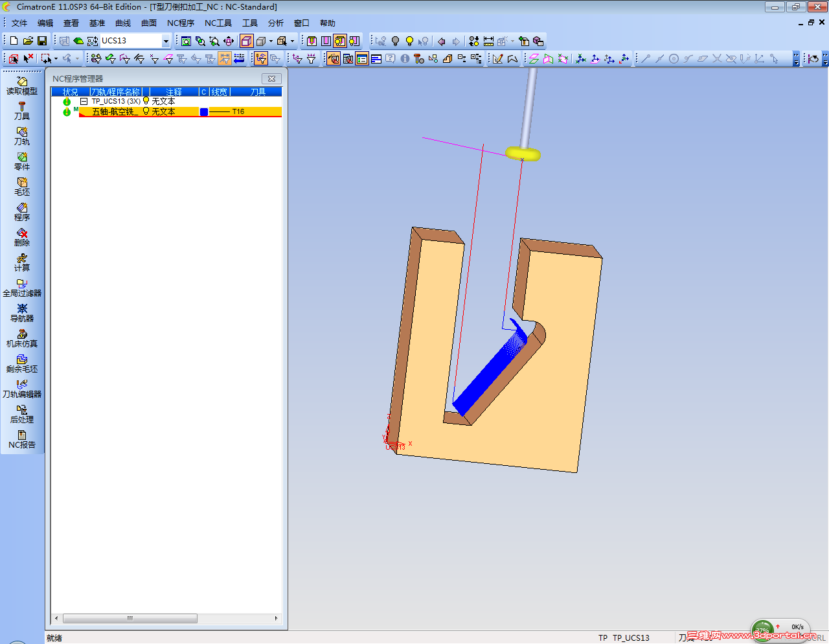
Task: Toggle the bulb on the TP_UCS13 row
Action: [x=146, y=101]
